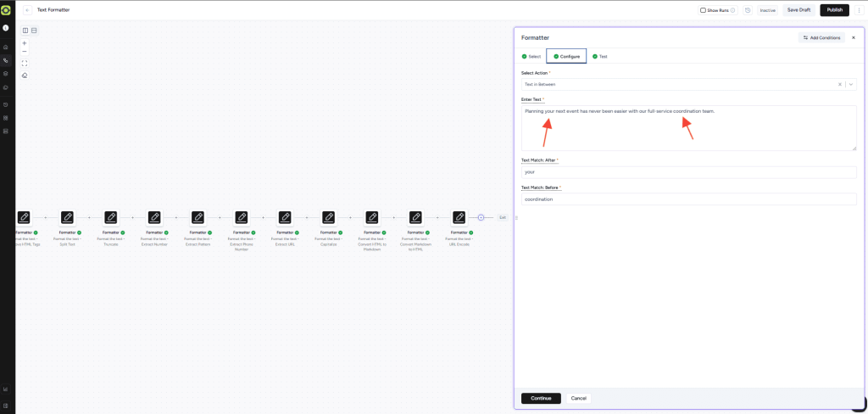Switch to the Test tab
This screenshot has width=868, height=414.
point(600,56)
